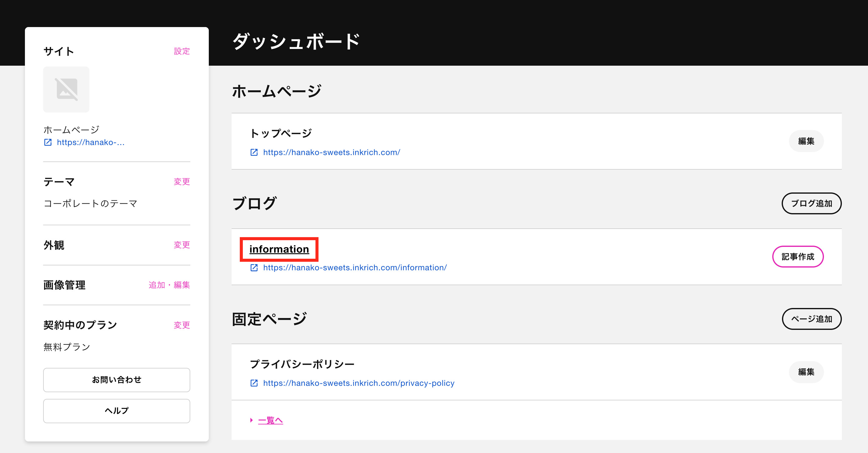Click the ブログ追加 button
Viewport: 868px width, 453px height.
coord(811,203)
